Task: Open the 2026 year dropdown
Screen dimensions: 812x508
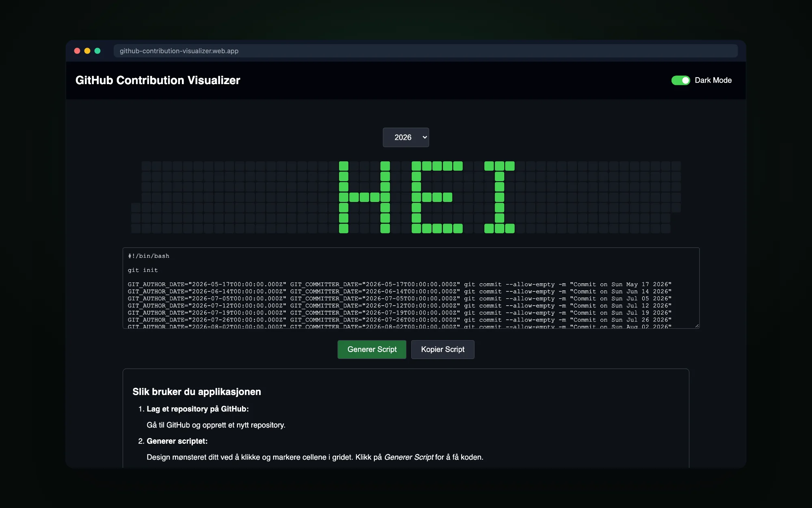Action: (x=406, y=137)
